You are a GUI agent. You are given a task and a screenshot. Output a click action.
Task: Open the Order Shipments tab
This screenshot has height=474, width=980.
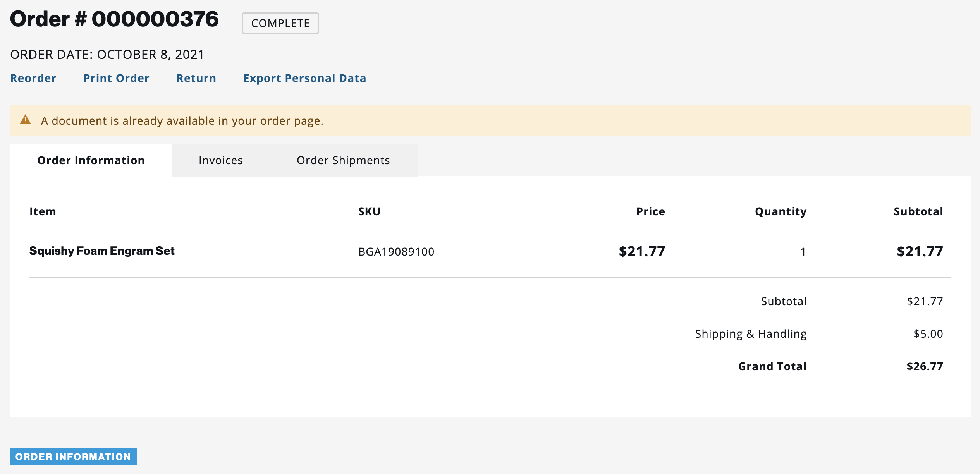343,160
